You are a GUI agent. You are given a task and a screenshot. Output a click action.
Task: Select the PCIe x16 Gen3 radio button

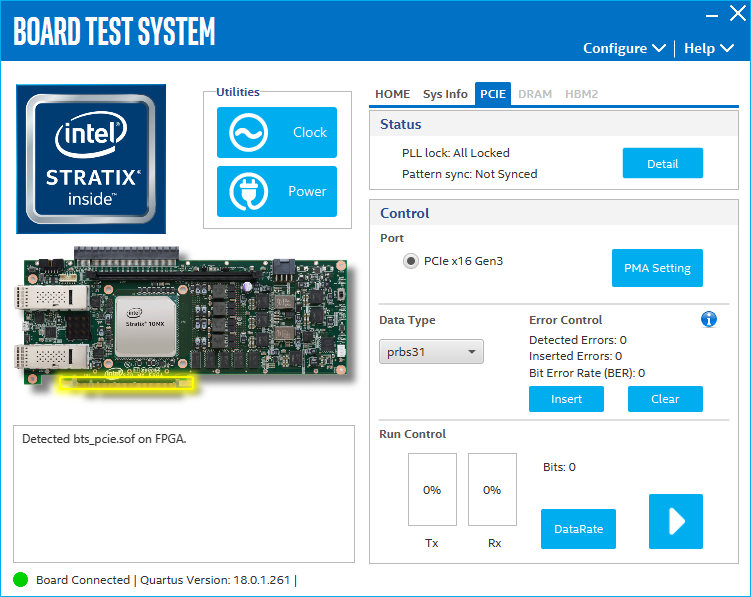pyautogui.click(x=411, y=261)
